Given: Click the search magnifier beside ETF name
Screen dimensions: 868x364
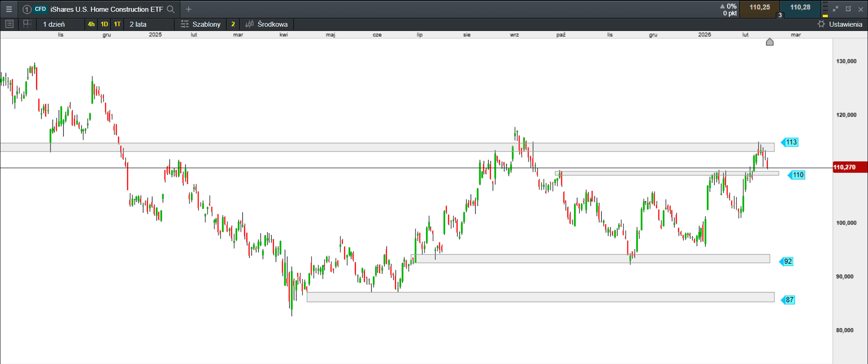Looking at the screenshot, I should point(170,9).
